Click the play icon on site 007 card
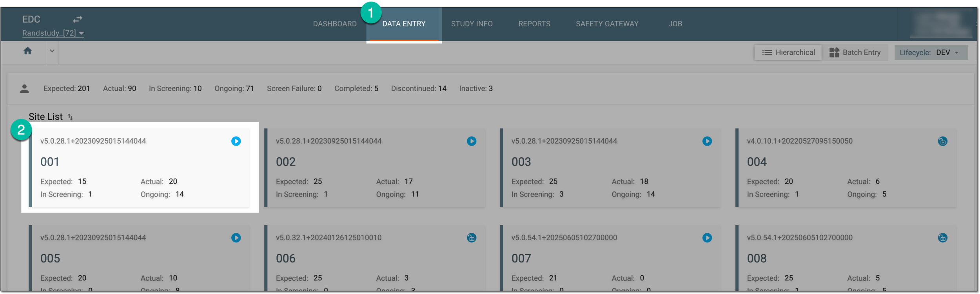This screenshot has height=294, width=980. pyautogui.click(x=707, y=238)
